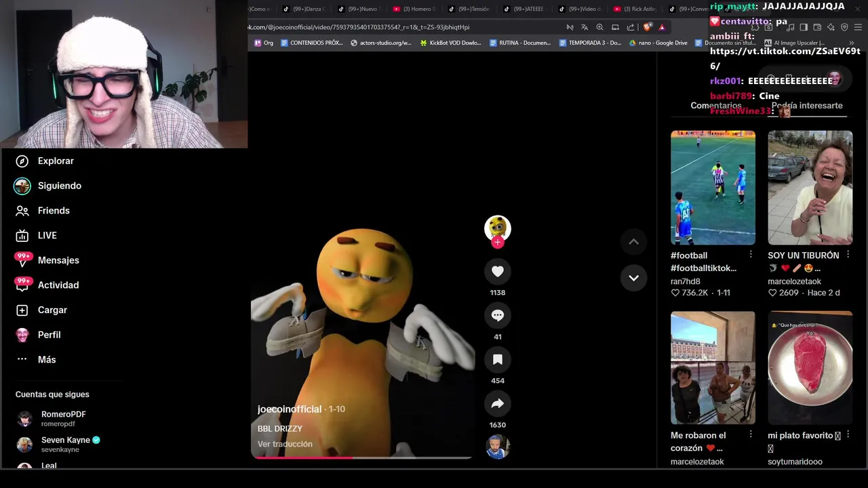Switch to Comentarios tab
Viewport: 868px width, 488px height.
pos(716,106)
